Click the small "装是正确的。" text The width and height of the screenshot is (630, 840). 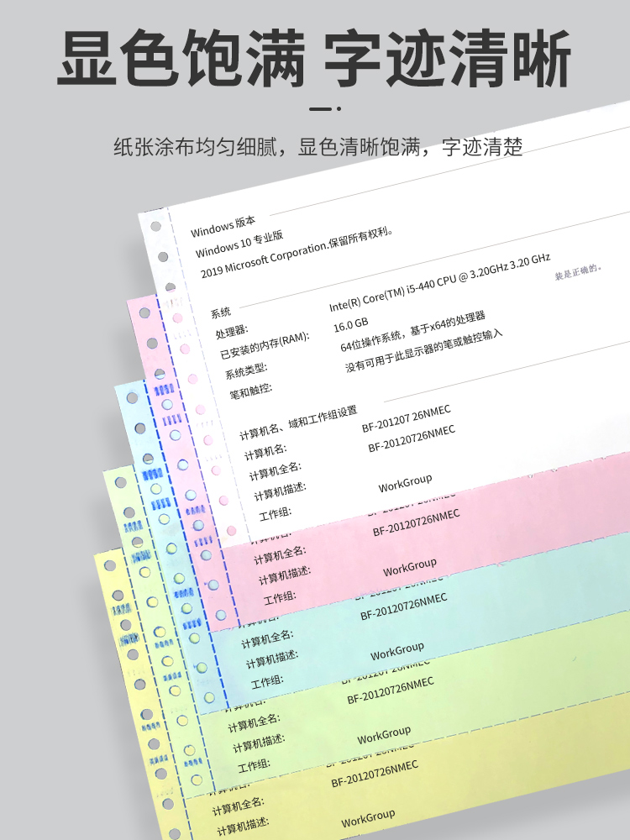(579, 271)
